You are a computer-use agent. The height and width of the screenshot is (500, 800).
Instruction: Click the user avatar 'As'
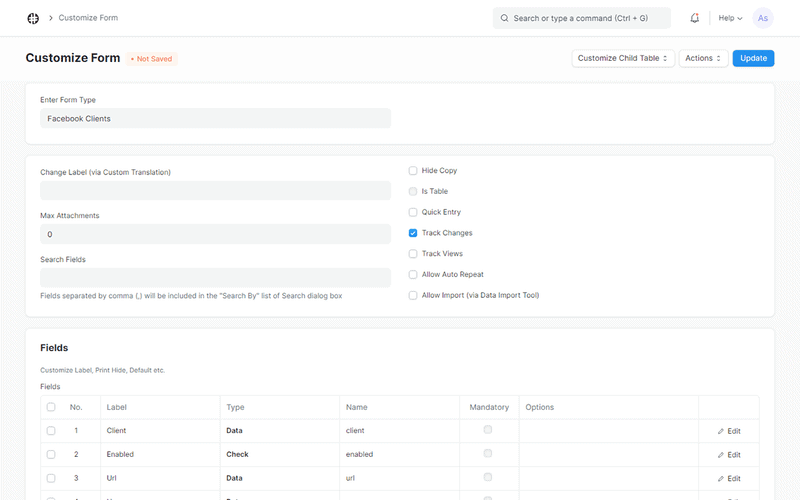[763, 18]
